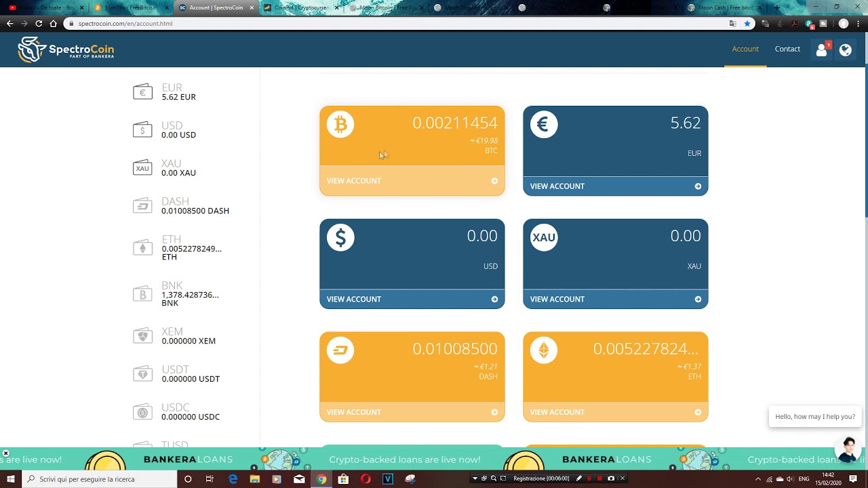The height and width of the screenshot is (488, 868).
Task: View account for the DASH card
Action: [x=412, y=412]
